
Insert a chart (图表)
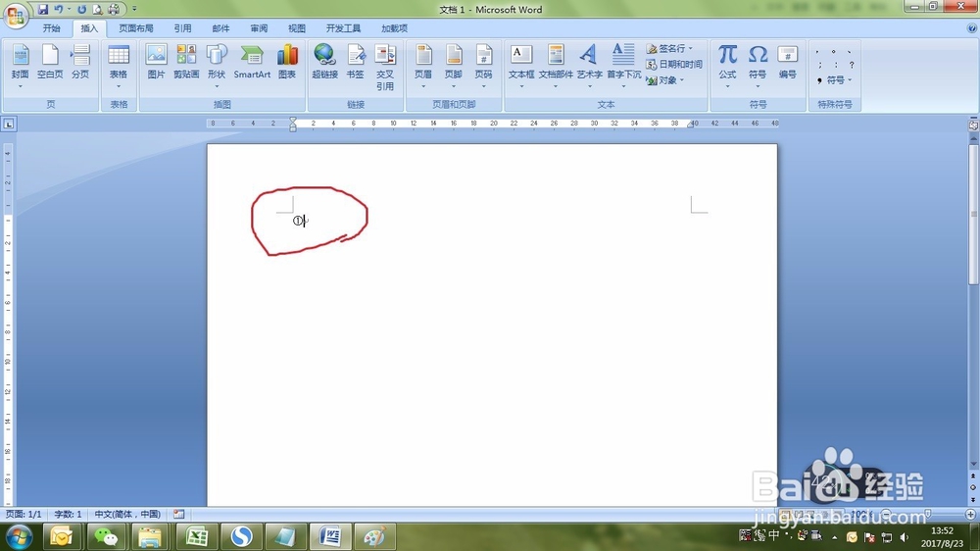coord(287,63)
